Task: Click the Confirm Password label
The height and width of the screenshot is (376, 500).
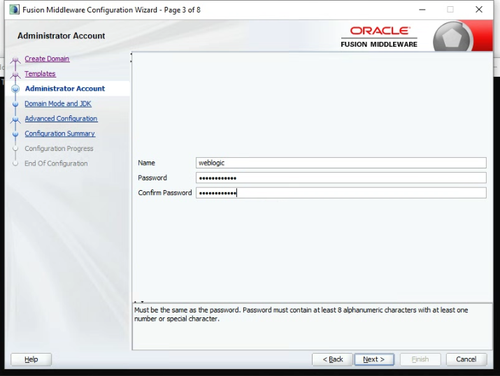Action: (x=165, y=193)
